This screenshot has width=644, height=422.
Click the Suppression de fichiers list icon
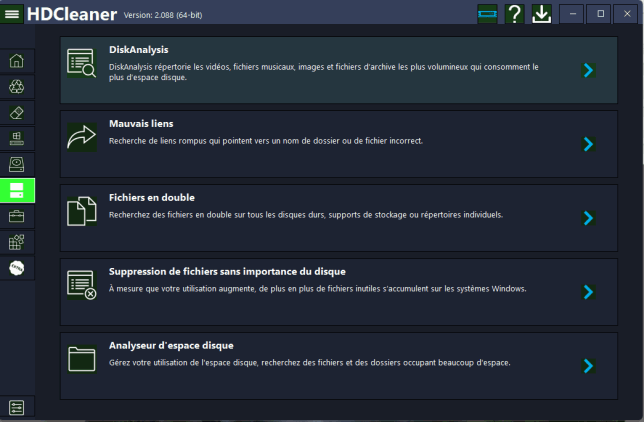pyautogui.click(x=82, y=285)
